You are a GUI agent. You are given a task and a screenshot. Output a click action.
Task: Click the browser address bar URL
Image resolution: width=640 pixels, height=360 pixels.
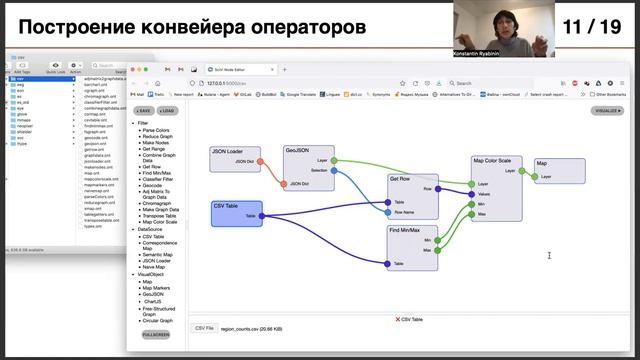pyautogui.click(x=227, y=83)
